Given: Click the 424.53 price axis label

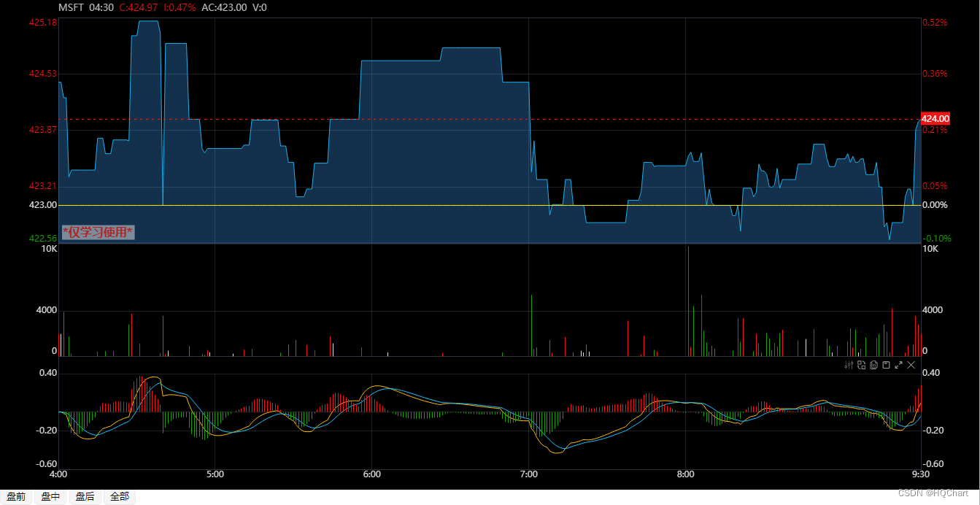Looking at the screenshot, I should [43, 74].
